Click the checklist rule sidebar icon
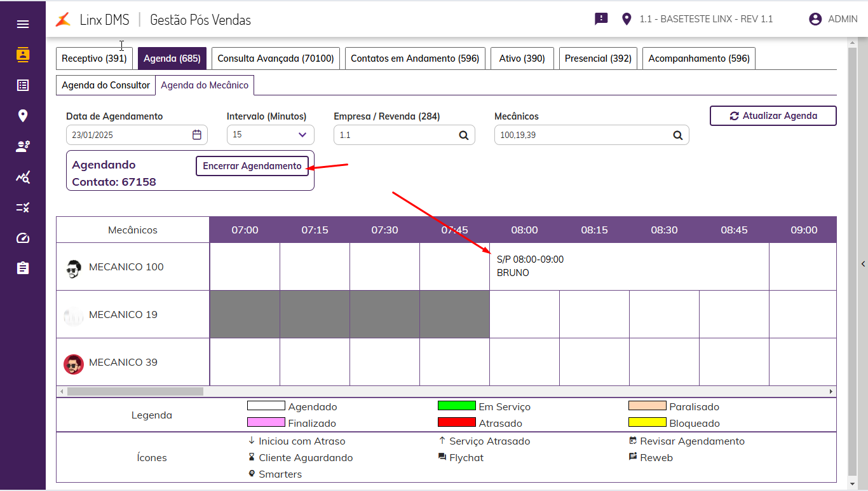868x491 pixels. click(x=23, y=207)
